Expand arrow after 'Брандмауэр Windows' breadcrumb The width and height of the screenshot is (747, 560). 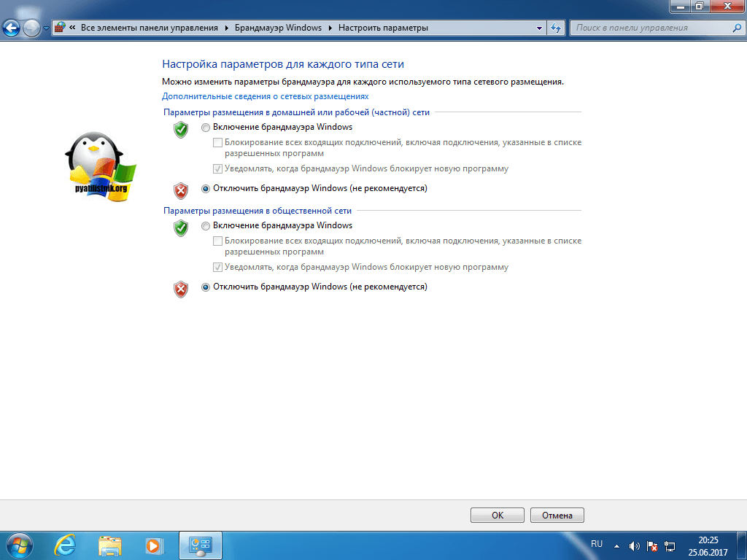[x=330, y=28]
